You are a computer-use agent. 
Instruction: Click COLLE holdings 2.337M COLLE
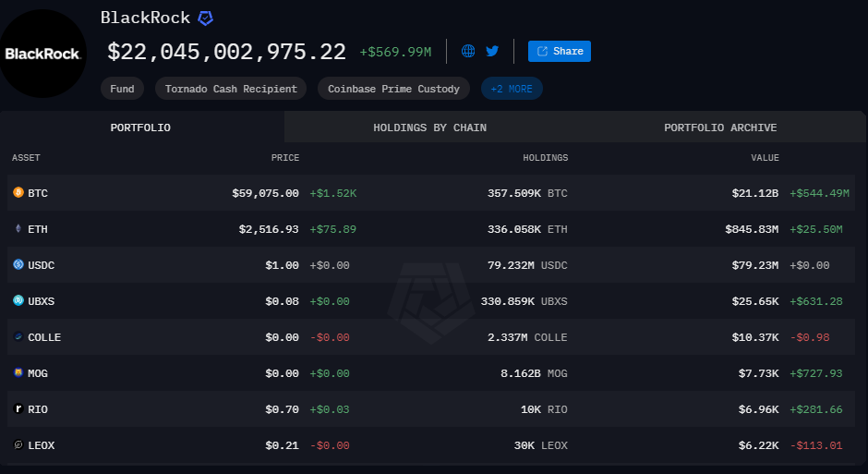coord(527,337)
